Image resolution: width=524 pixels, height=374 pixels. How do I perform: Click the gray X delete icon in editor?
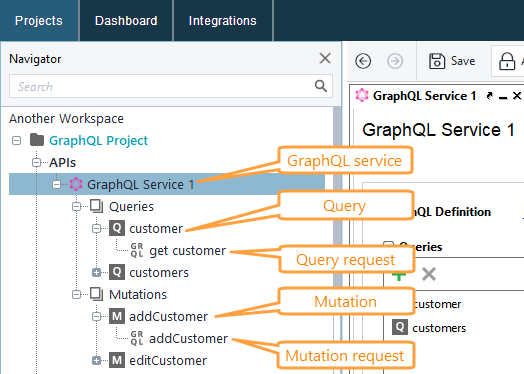429,274
